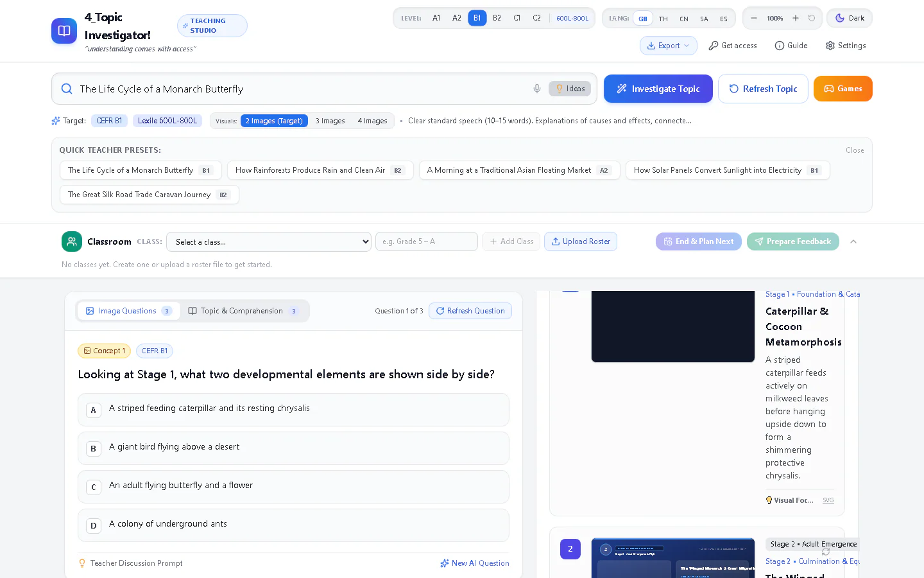
Task: Select the 4 Images visuals option
Action: pyautogui.click(x=372, y=121)
